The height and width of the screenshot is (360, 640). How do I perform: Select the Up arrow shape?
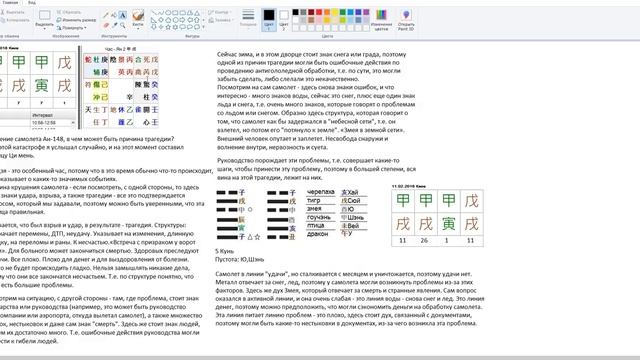(197, 20)
